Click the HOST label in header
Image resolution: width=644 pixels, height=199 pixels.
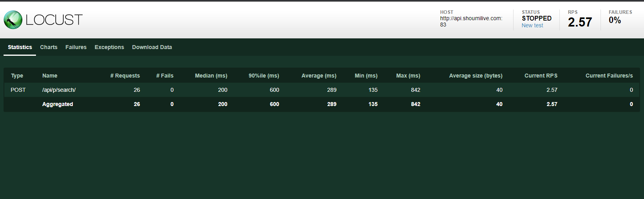[447, 12]
